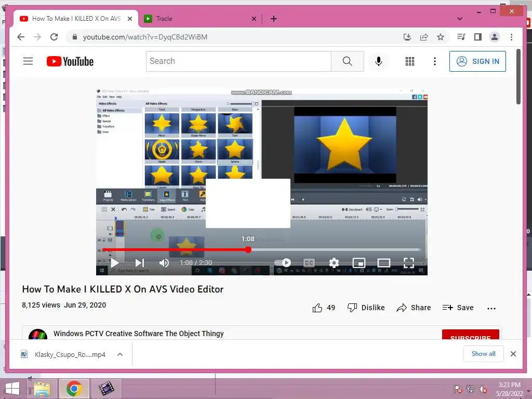The width and height of the screenshot is (532, 399).
Task: Open Chrome side panel icon
Action: pyautogui.click(x=478, y=37)
